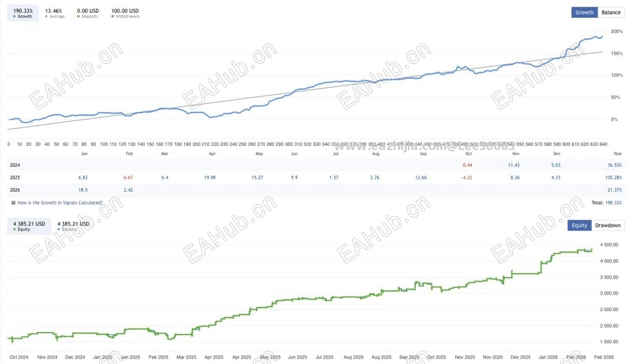Screen dimensions: 630x364
Task: Toggle the green Equity legend item
Action: pos(29,226)
